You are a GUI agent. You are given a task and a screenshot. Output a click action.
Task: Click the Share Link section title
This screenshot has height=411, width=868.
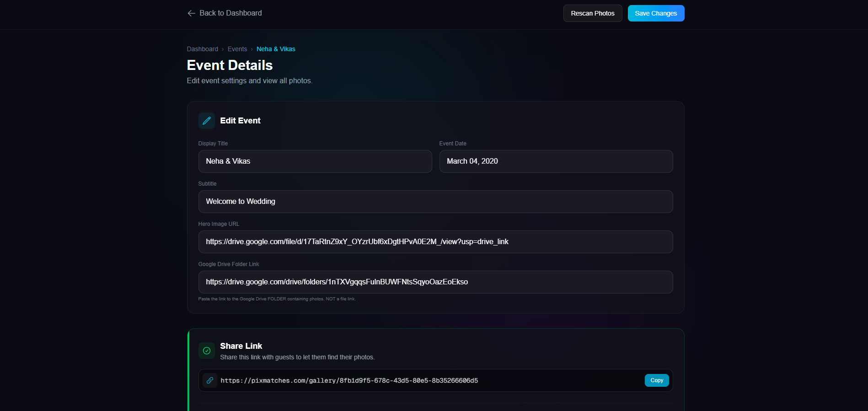(x=241, y=346)
